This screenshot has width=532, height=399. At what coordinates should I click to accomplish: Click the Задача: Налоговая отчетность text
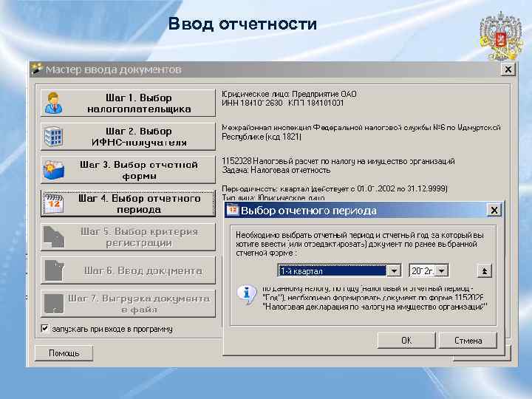[276, 170]
